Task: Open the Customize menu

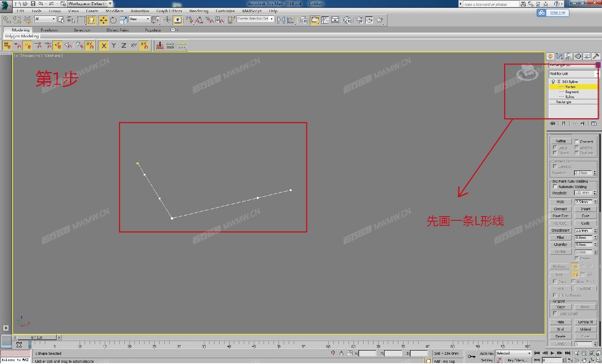Action: [225, 11]
